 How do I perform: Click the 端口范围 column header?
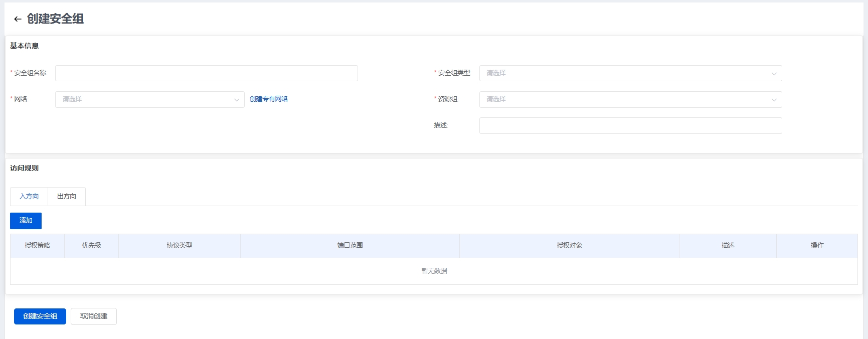[350, 246]
